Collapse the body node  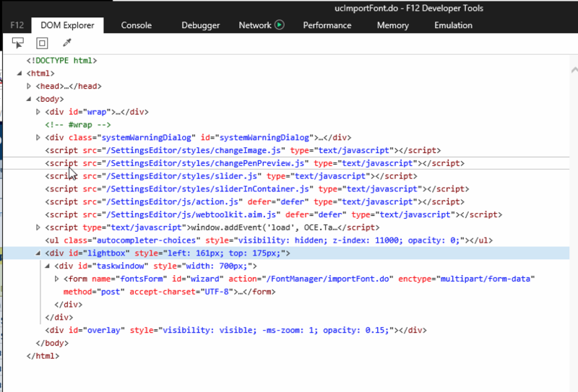coord(29,99)
